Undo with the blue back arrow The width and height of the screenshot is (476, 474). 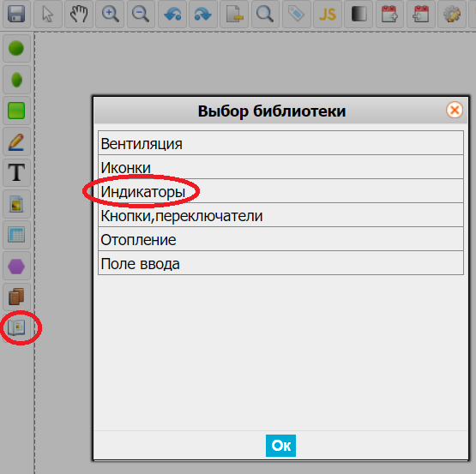172,14
